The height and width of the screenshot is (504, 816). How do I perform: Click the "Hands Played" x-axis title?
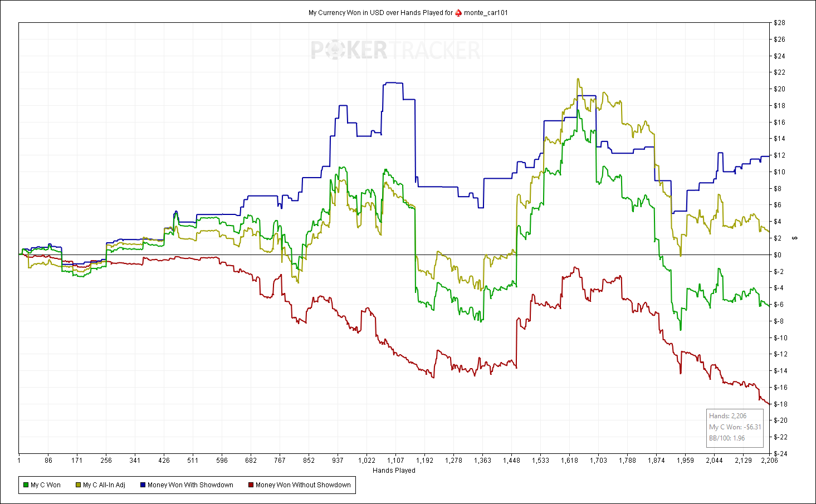(x=394, y=471)
